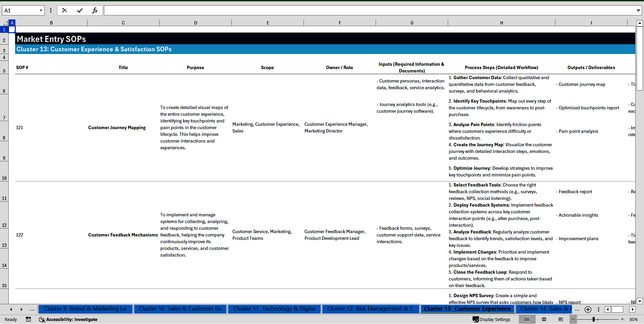Add a new sheet with the plus icon

(x=588, y=309)
